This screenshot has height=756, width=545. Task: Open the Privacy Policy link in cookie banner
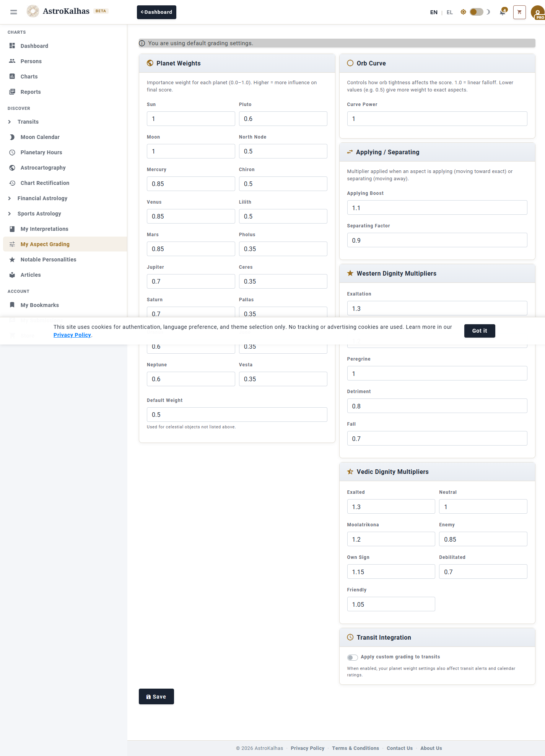point(72,335)
